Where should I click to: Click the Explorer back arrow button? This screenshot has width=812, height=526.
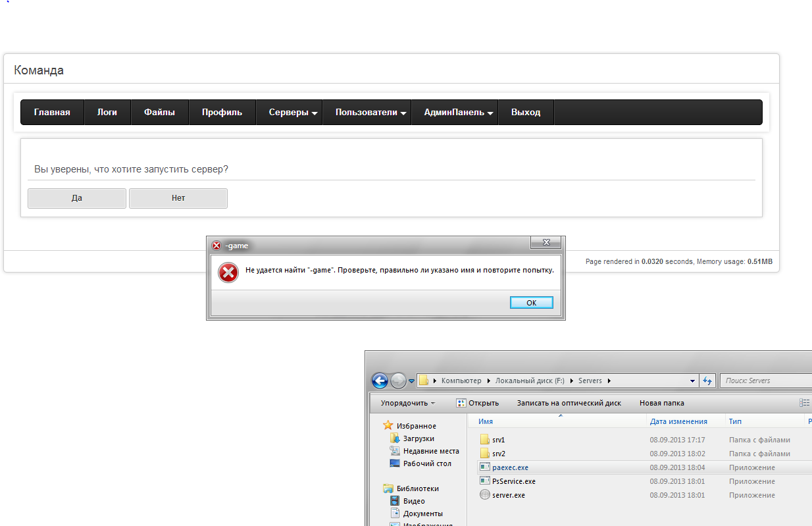380,381
